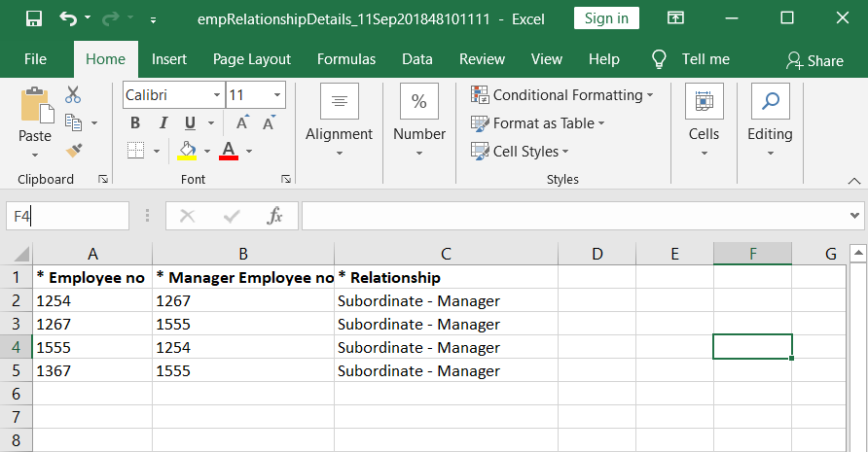The image size is (868, 452).
Task: Switch to the Review tab
Action: [x=482, y=59]
